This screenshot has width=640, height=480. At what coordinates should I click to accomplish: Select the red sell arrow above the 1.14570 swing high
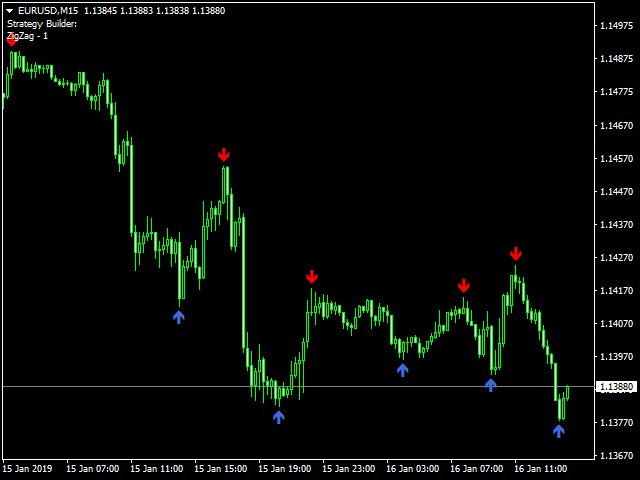tap(224, 155)
